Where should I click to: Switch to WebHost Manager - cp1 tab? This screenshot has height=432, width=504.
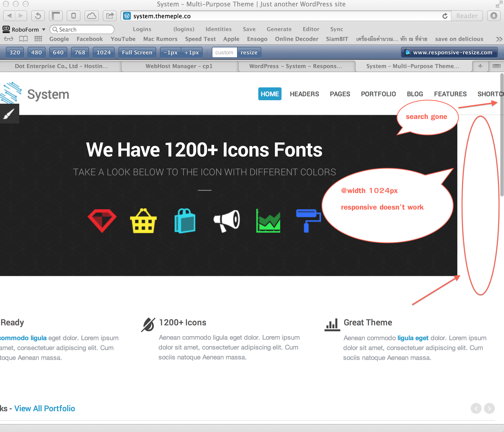click(179, 66)
